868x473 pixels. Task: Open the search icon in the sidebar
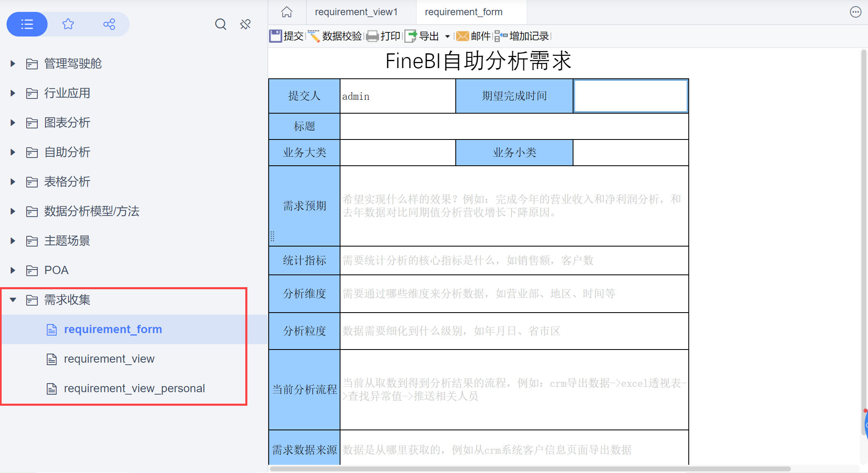tap(221, 24)
